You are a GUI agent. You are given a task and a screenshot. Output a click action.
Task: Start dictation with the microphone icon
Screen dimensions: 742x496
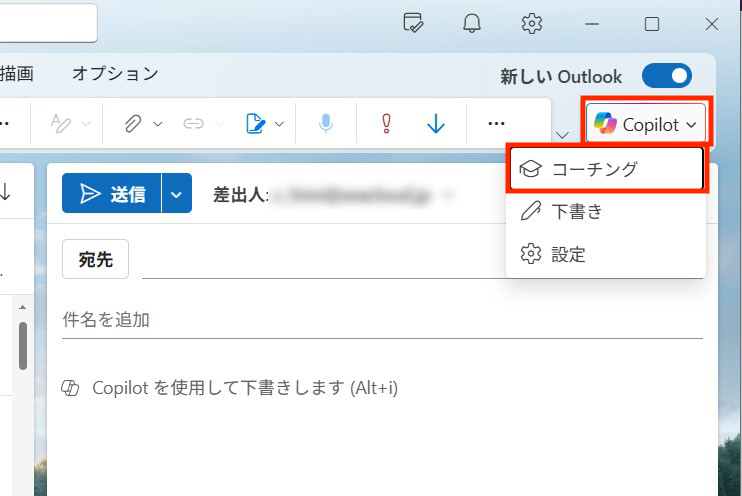(326, 124)
